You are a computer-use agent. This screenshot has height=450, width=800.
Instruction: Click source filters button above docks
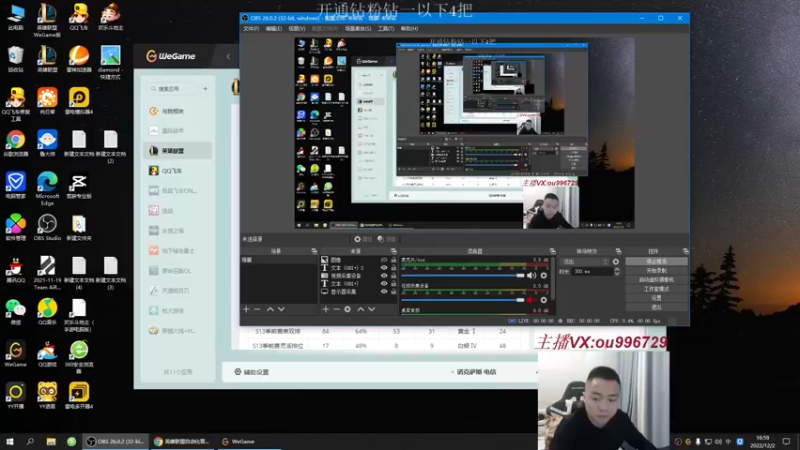(387, 239)
